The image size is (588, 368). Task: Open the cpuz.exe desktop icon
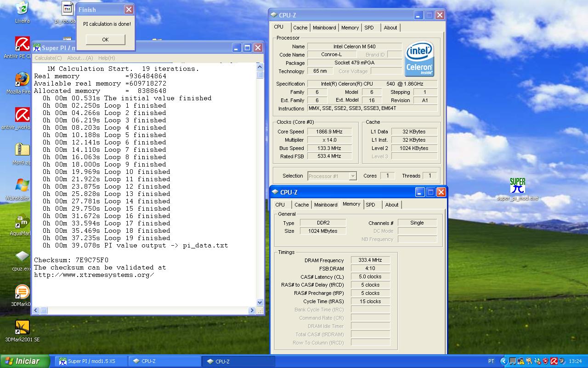click(22, 260)
